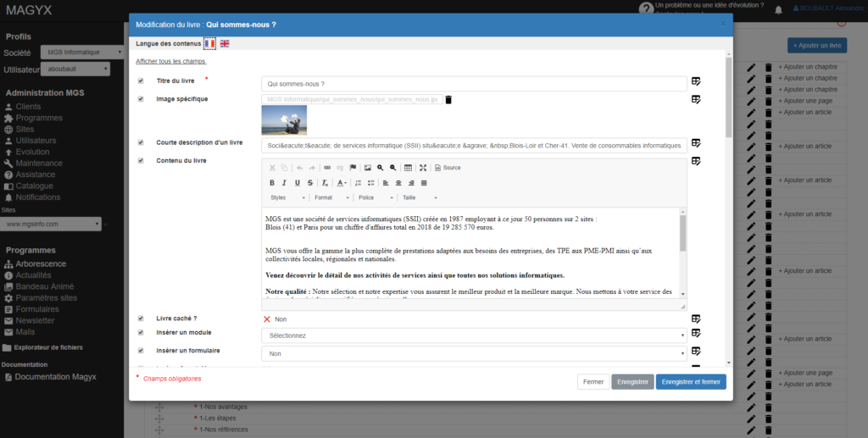Click the Ajouter un livre button

(817, 46)
